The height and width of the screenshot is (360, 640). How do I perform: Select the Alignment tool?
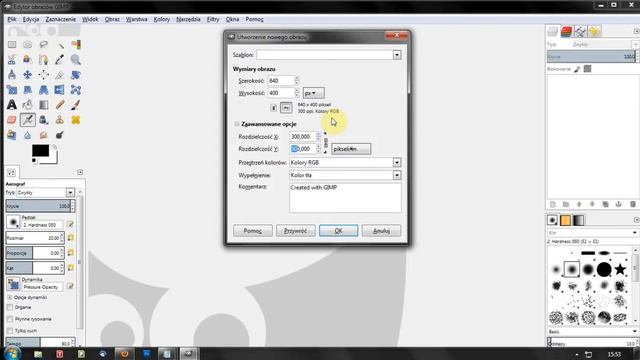coord(44,75)
